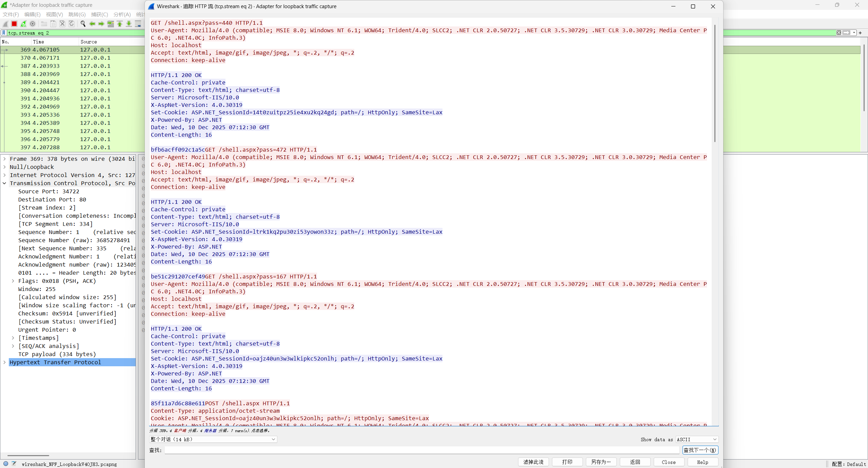Open the 分析(A) menu
Image resolution: width=868 pixels, height=468 pixels.
click(x=122, y=14)
